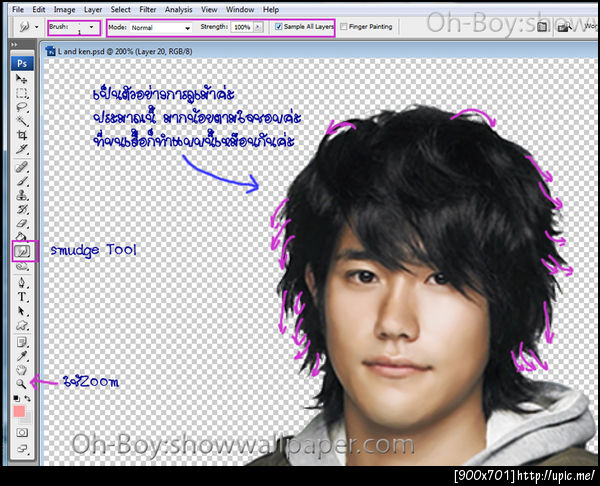This screenshot has width=600, height=486.
Task: Select the Crop tool
Action: pyautogui.click(x=21, y=135)
